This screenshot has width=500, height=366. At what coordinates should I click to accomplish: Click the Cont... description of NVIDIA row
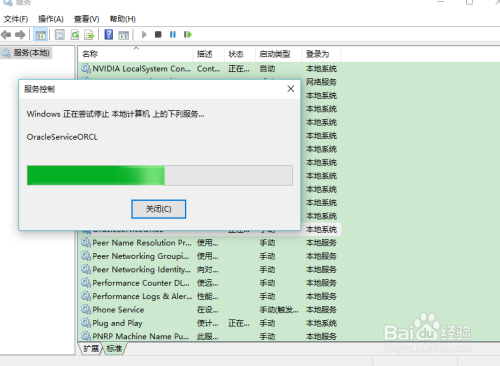208,69
